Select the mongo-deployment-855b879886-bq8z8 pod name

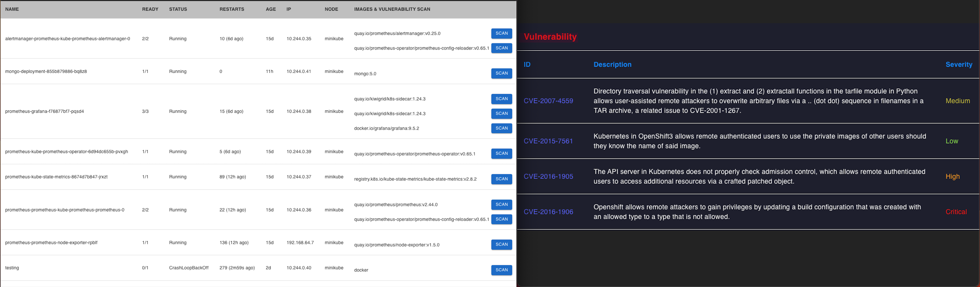pos(46,72)
